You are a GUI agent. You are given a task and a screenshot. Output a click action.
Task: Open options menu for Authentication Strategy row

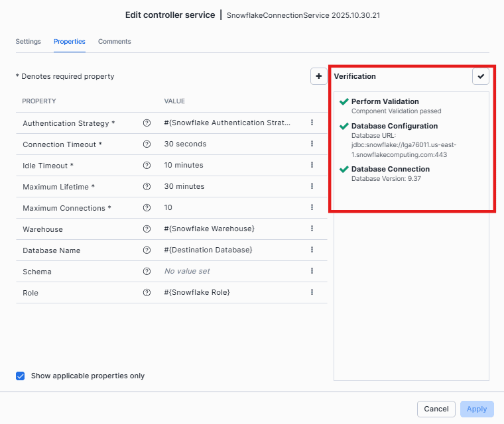[312, 123]
